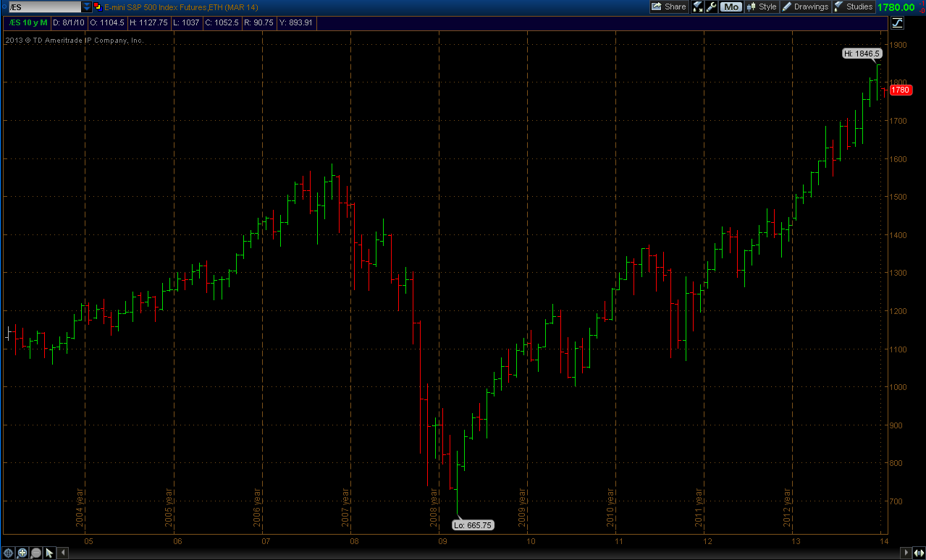Click the 2004 year vertical marker label
The image size is (926, 560).
(x=80, y=507)
